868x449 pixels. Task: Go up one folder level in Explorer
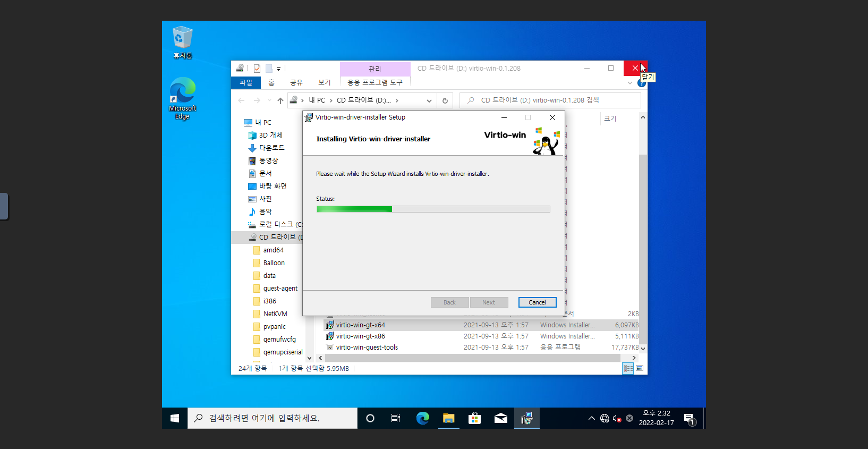click(x=280, y=100)
